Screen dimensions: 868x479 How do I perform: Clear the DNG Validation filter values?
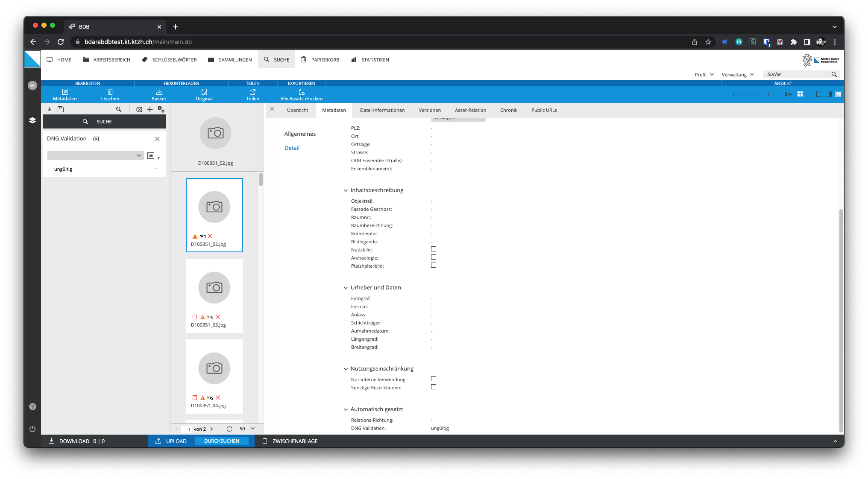click(x=96, y=139)
